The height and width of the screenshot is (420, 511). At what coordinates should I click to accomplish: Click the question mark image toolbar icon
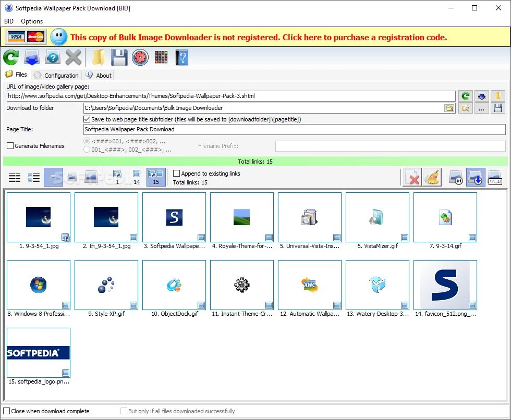click(x=53, y=58)
